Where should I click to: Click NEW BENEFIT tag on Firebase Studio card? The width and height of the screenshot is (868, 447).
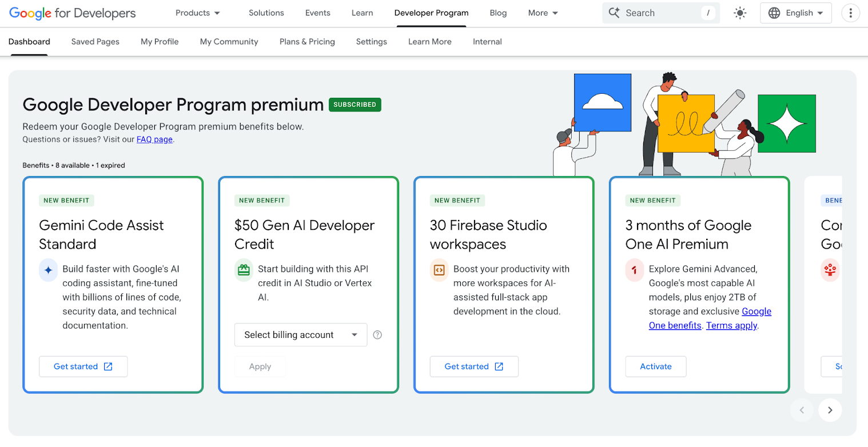click(457, 201)
